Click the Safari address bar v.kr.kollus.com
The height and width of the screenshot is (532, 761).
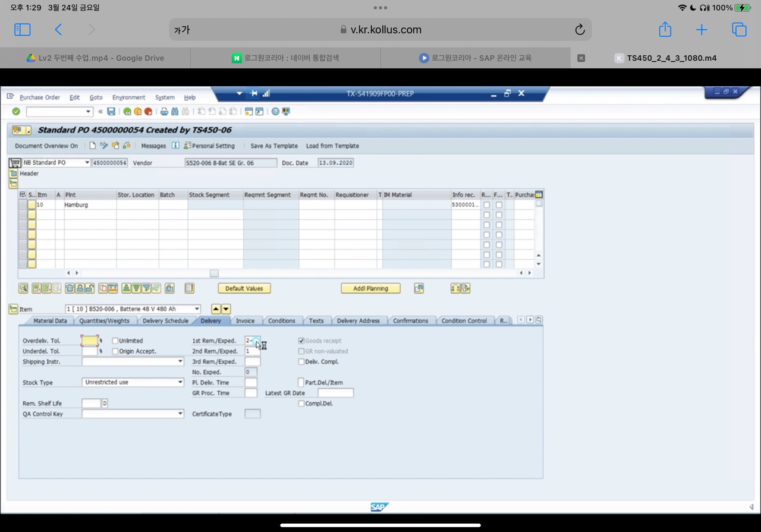[380, 30]
